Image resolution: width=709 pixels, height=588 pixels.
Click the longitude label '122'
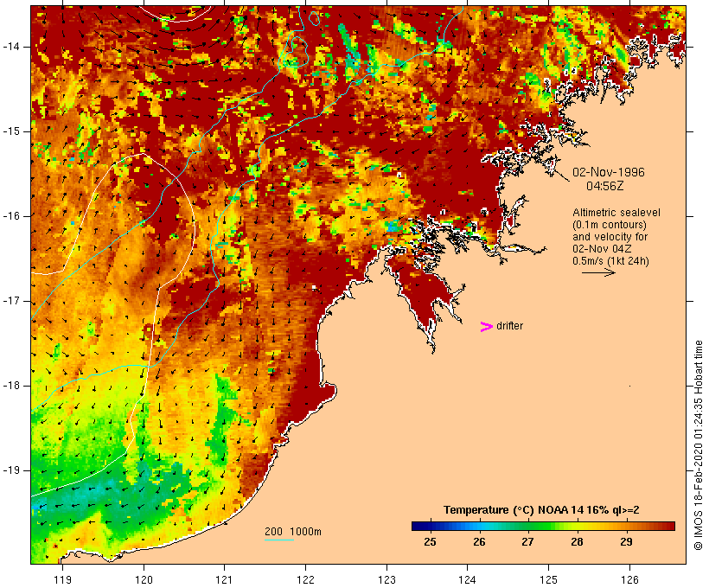(x=306, y=579)
